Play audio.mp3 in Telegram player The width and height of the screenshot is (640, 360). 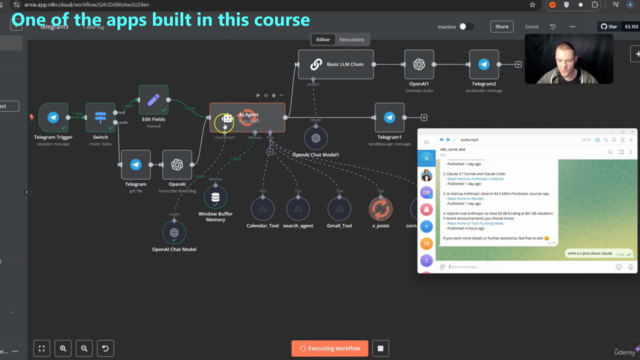(x=448, y=140)
